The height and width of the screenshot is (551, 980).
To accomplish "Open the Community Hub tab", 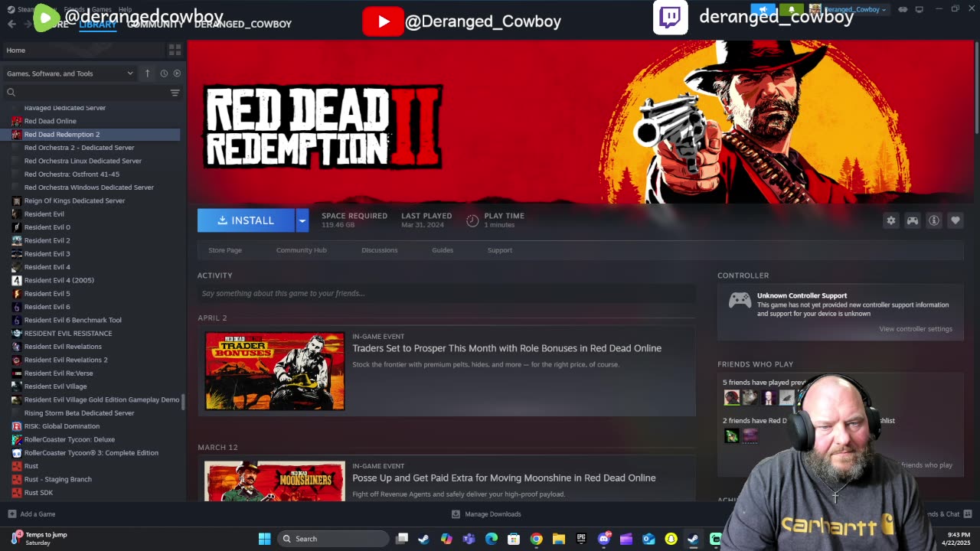I will click(301, 250).
